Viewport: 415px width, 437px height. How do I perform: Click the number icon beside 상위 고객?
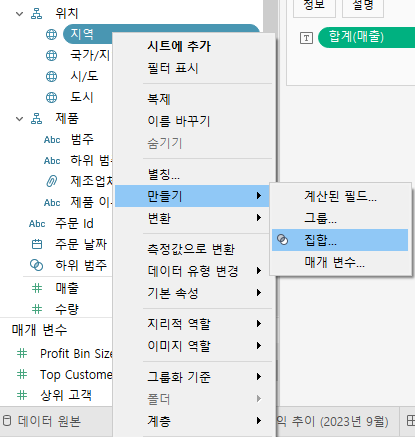(22, 395)
